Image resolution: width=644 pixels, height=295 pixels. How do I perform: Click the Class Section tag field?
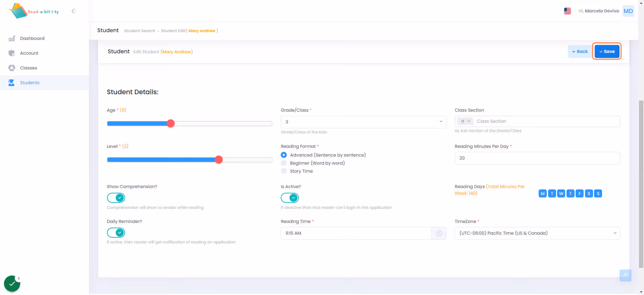pos(537,121)
